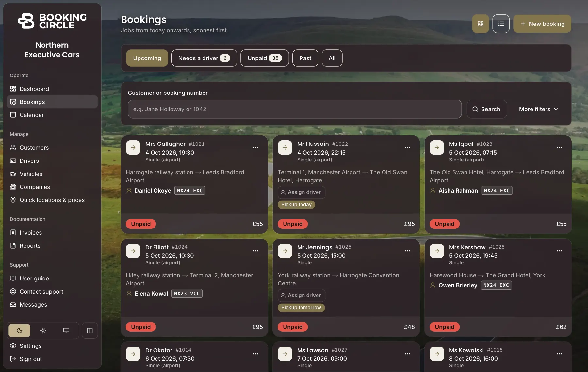Open Invoices page
588x372 pixels.
(52, 233)
